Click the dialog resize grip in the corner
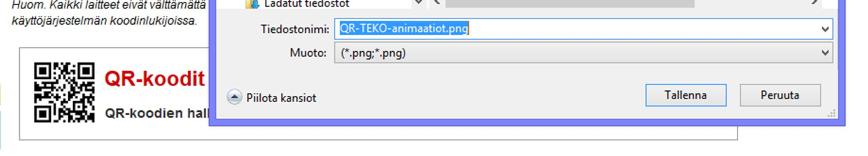868x156 pixels. [832, 114]
